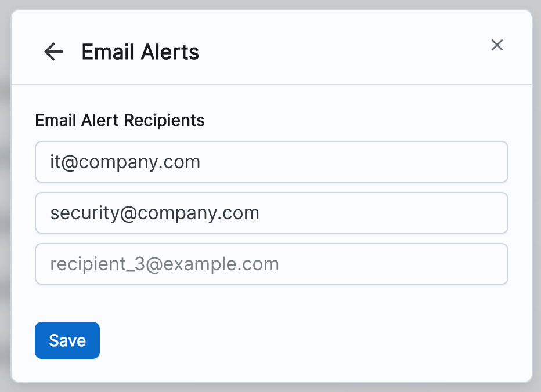Click the it@company.com recipient field
This screenshot has width=541, height=392.
click(x=271, y=162)
